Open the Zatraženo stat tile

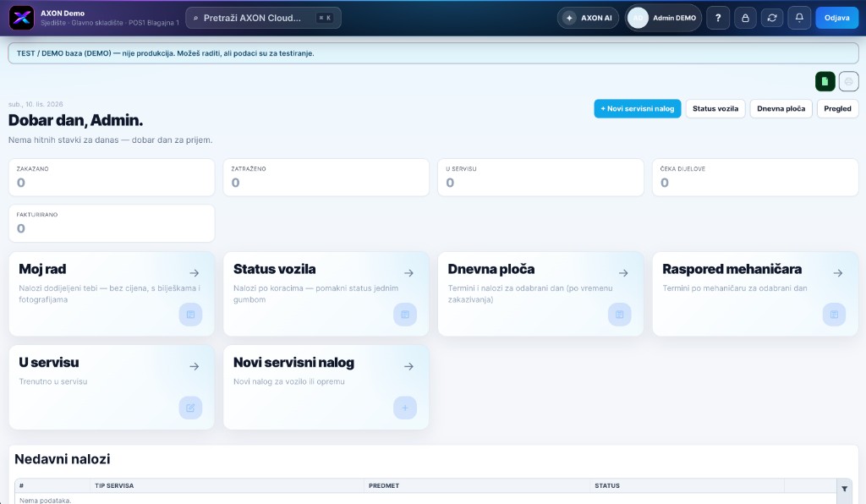click(x=326, y=178)
